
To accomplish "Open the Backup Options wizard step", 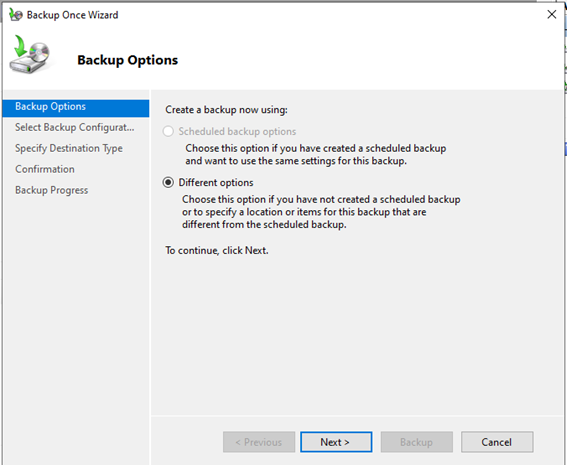I will (76, 108).
